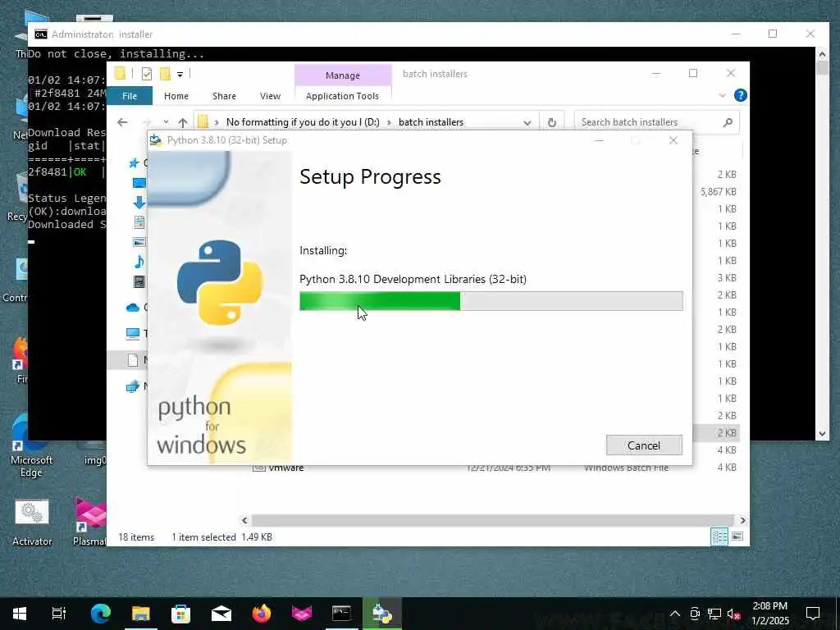Click the search magnifier icon

728,123
